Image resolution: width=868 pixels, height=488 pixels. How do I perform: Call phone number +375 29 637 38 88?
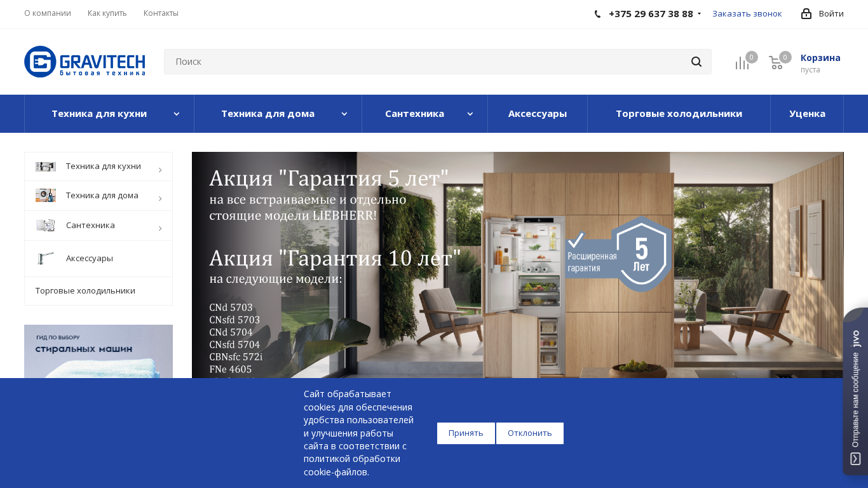pos(651,13)
